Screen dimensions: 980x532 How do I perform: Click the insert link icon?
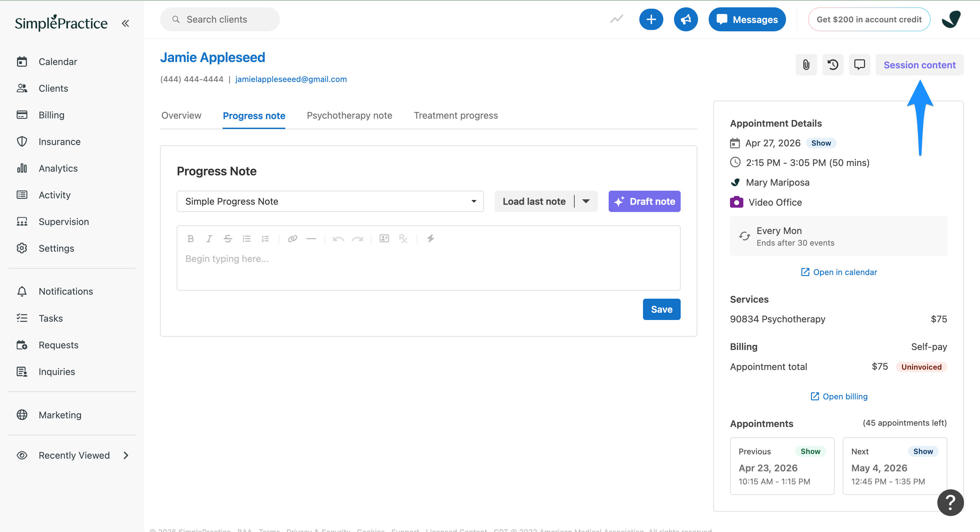coord(292,239)
